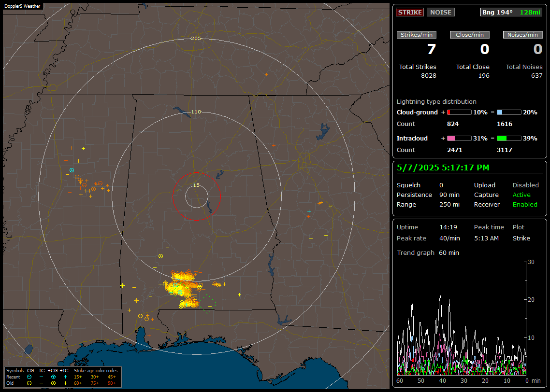Click the negative intracloud count 3117
The width and height of the screenshot is (550, 392).
505,150
